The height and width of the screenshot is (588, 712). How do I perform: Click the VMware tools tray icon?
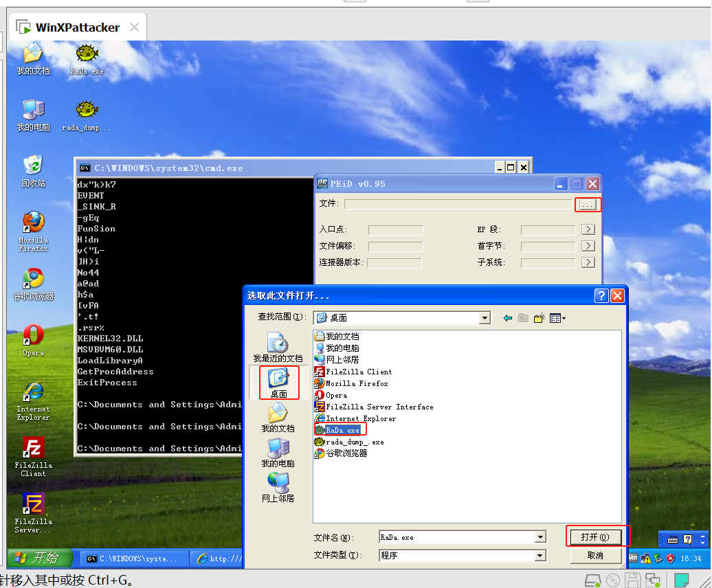(632, 558)
